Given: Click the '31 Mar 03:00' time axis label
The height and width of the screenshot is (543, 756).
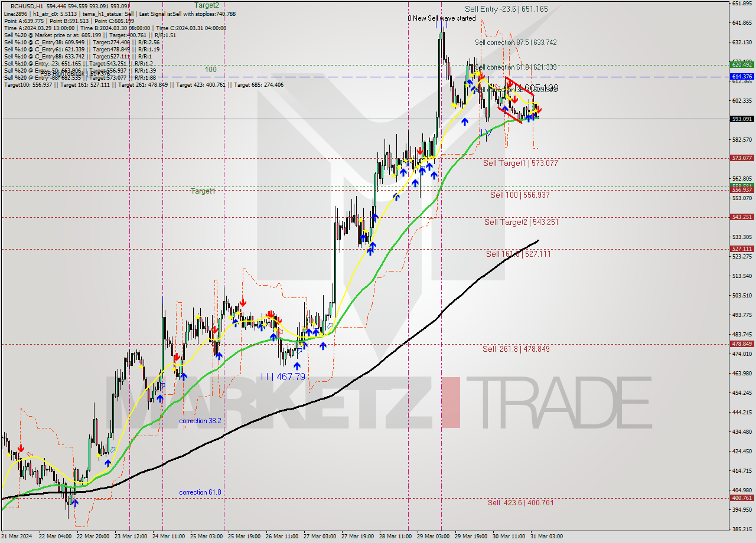Looking at the screenshot, I should pyautogui.click(x=546, y=537).
